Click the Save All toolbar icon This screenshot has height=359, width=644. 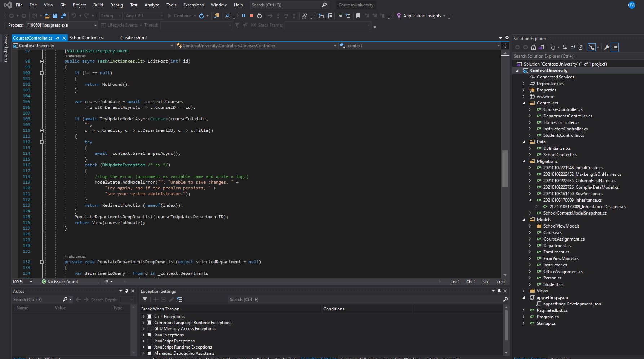[x=63, y=16]
